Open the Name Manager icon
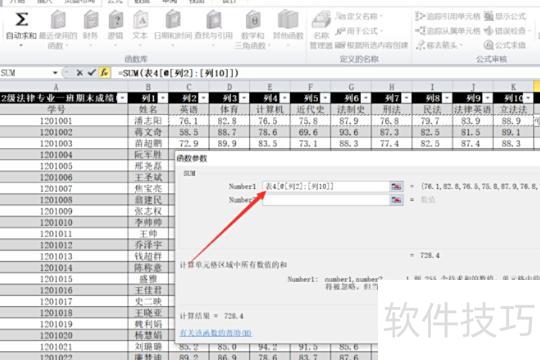Viewport: 540px width, 360px height. pyautogui.click(x=321, y=20)
